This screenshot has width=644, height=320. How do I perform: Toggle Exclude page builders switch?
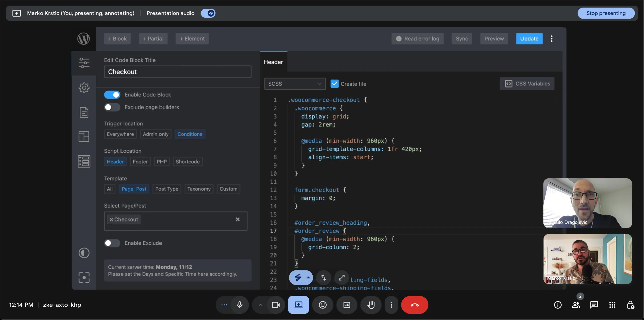tap(112, 107)
